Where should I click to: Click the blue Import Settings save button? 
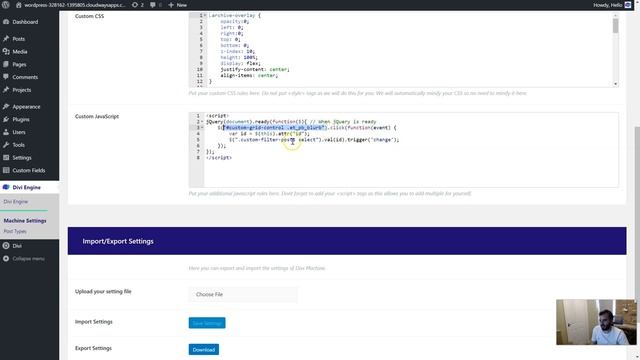click(x=207, y=323)
